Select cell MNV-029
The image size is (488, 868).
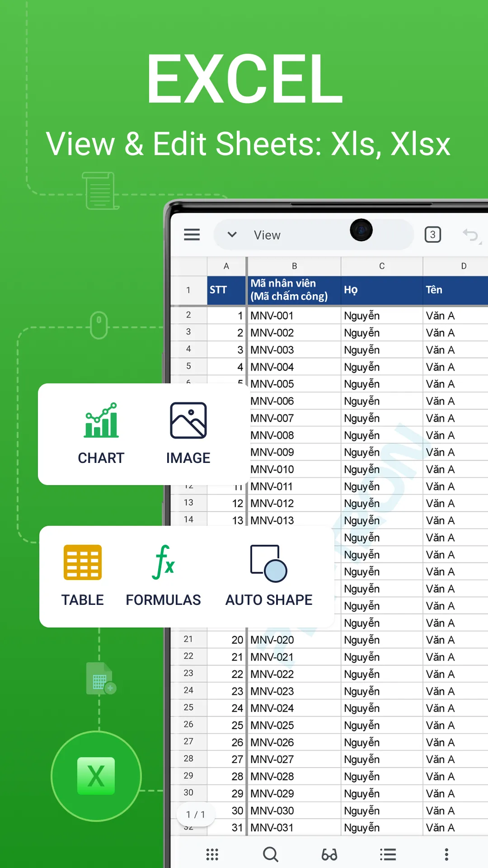(294, 793)
